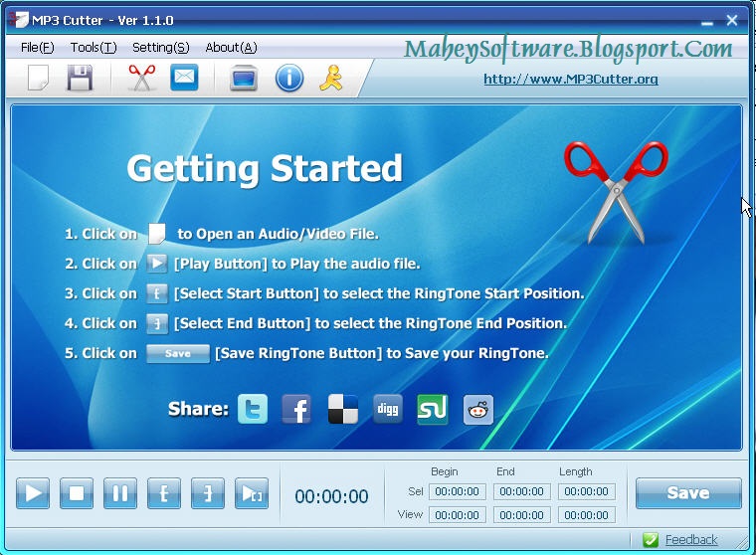Stop playback with the Stop button
Image resolution: width=756 pixels, height=555 pixels.
point(77,493)
